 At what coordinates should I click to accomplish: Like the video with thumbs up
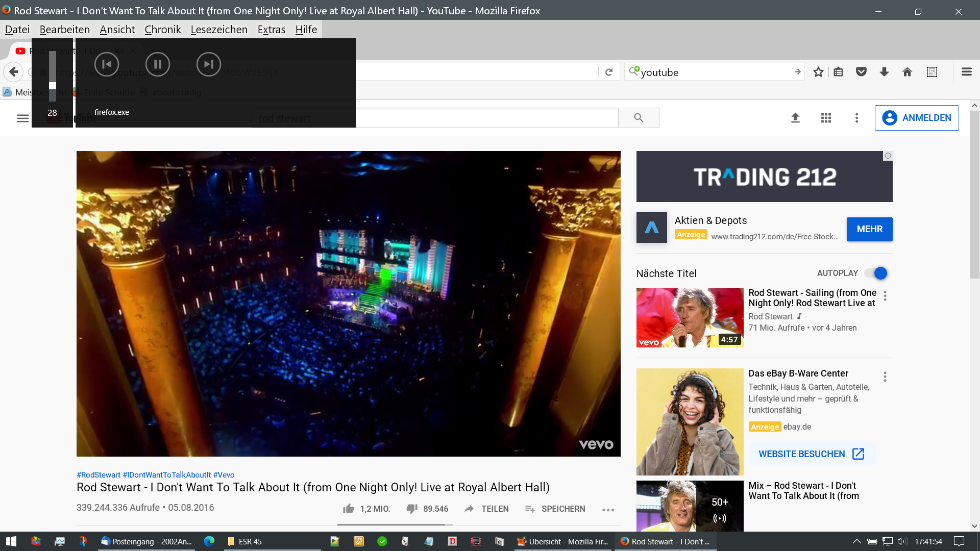click(349, 509)
